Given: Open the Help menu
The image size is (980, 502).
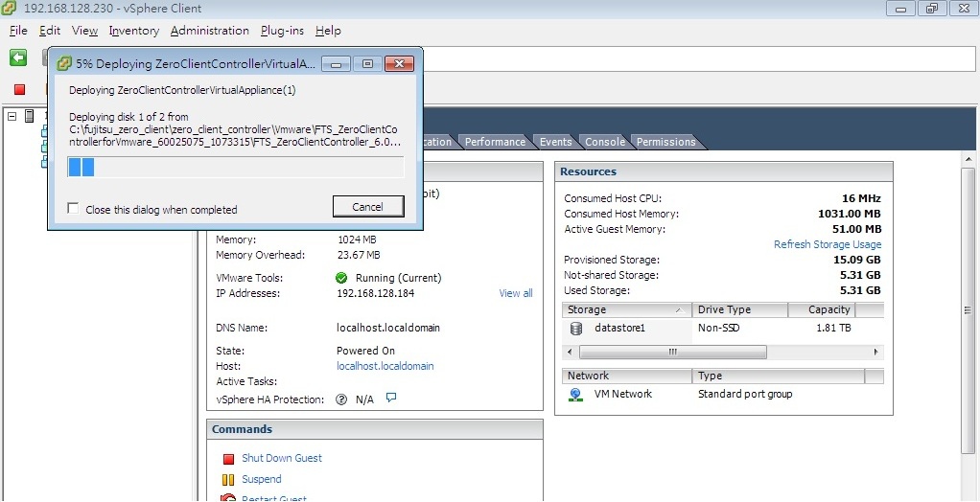Looking at the screenshot, I should 328,31.
